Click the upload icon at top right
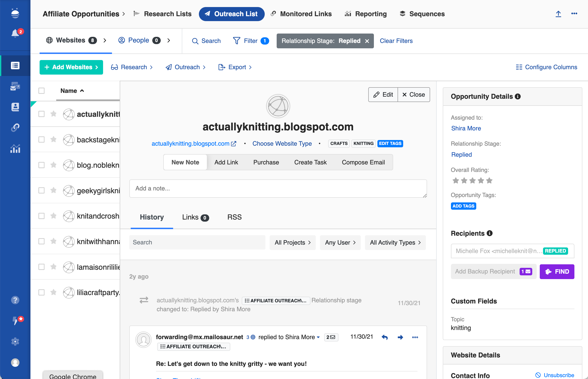588x379 pixels. pos(558,14)
